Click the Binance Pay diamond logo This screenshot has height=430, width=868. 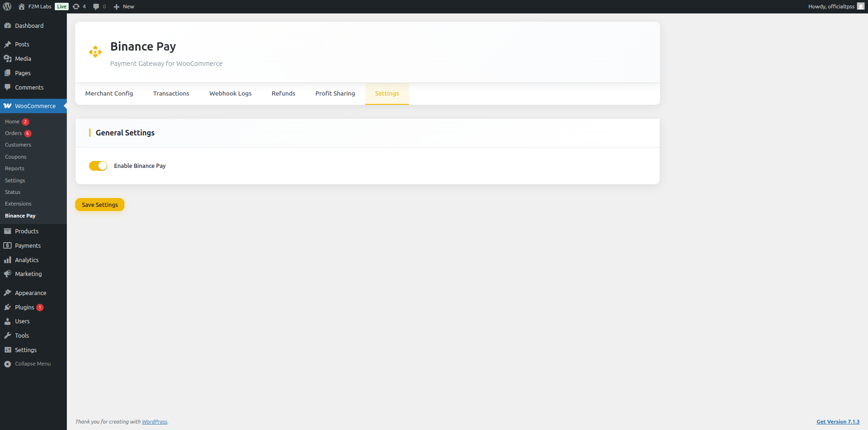click(x=95, y=51)
